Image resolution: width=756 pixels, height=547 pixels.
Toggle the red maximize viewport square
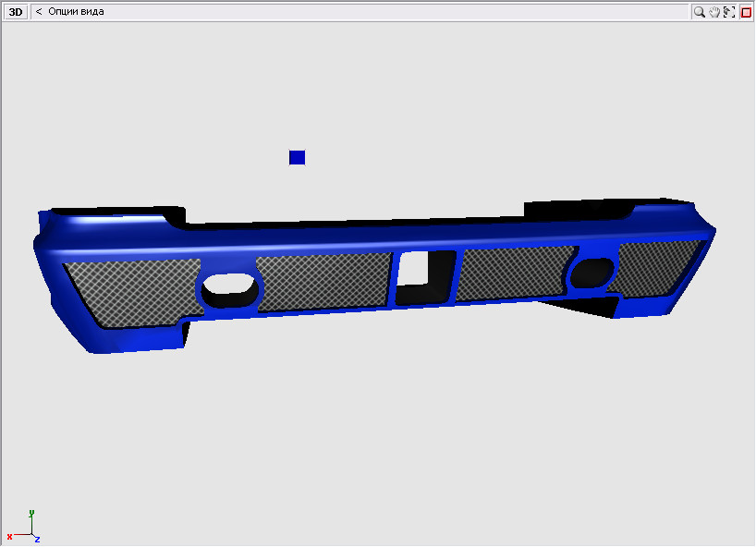(x=746, y=12)
